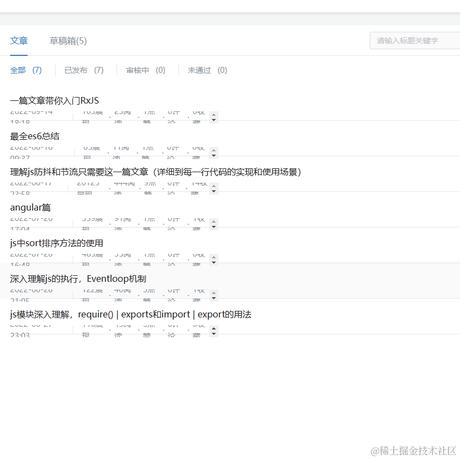
Task: Filter by 审核中 (0)
Action: point(146,70)
